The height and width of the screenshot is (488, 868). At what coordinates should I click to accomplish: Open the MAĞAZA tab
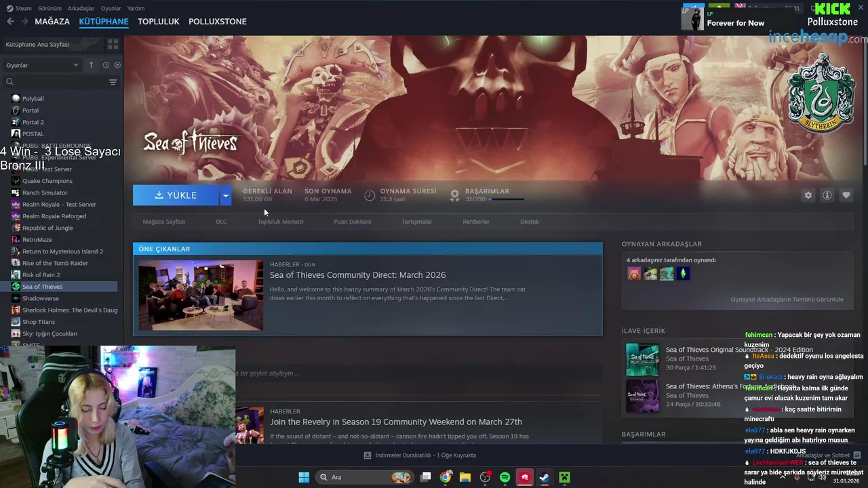click(52, 22)
